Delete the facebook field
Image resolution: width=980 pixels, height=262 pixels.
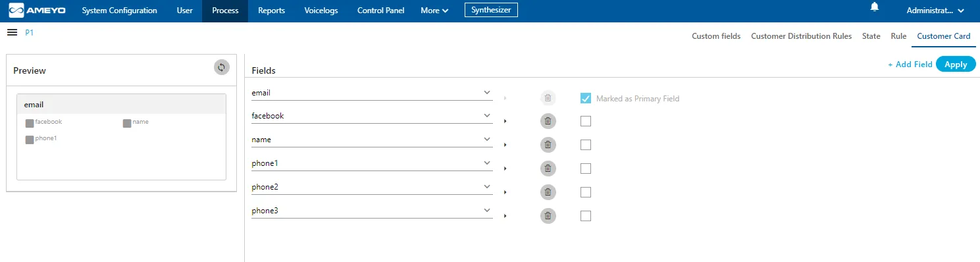548,121
